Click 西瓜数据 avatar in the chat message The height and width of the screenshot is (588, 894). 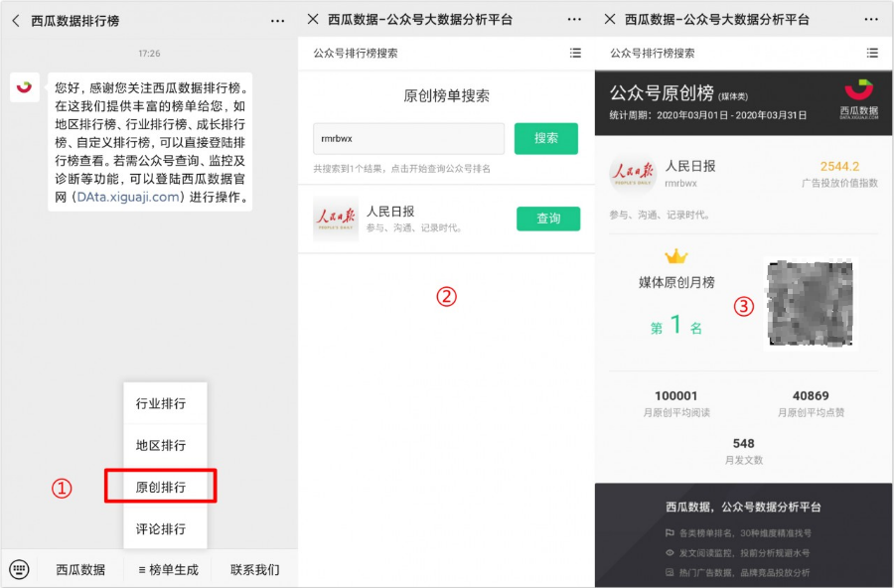click(25, 87)
